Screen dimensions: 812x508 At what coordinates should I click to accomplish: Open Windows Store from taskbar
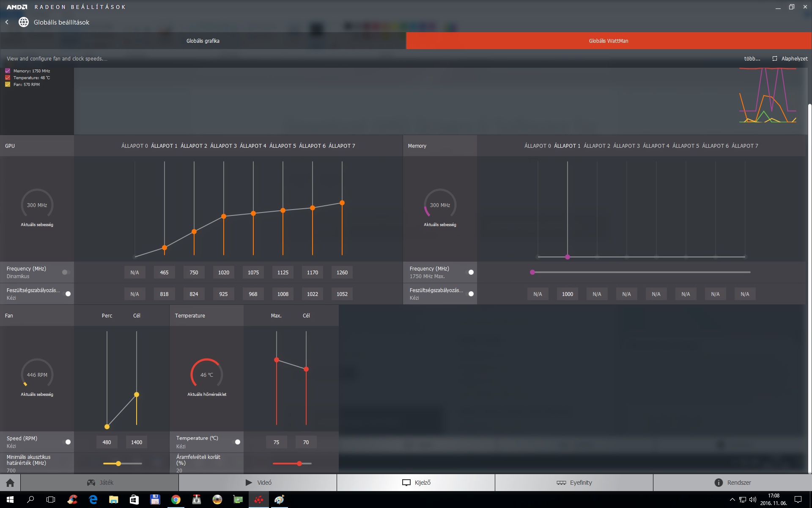pyautogui.click(x=134, y=500)
